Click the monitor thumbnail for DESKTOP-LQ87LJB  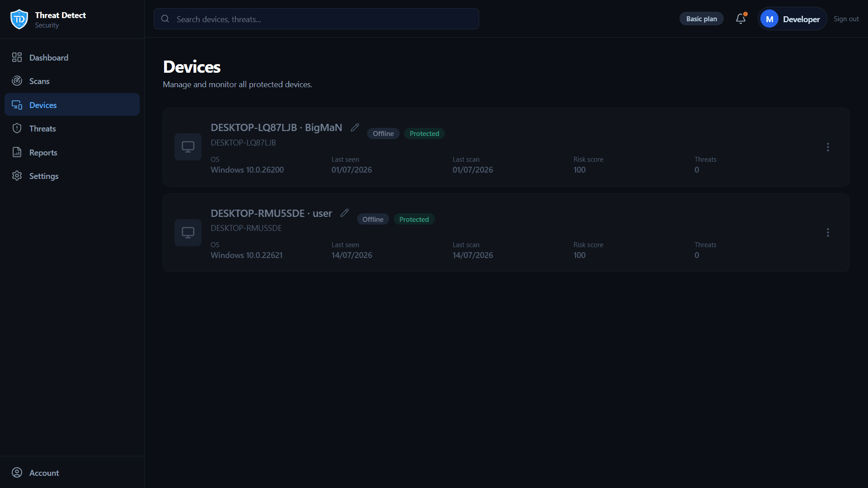pos(188,147)
